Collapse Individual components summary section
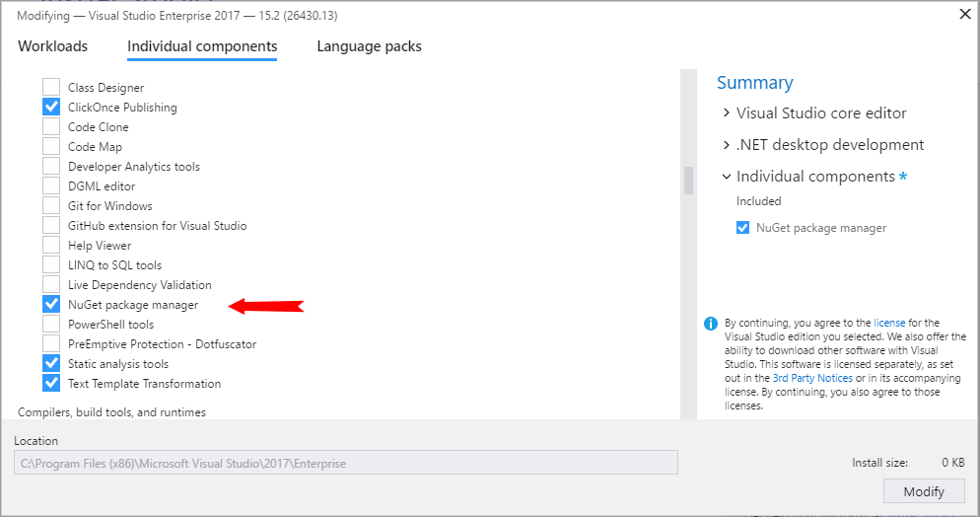The image size is (980, 517). (x=727, y=177)
